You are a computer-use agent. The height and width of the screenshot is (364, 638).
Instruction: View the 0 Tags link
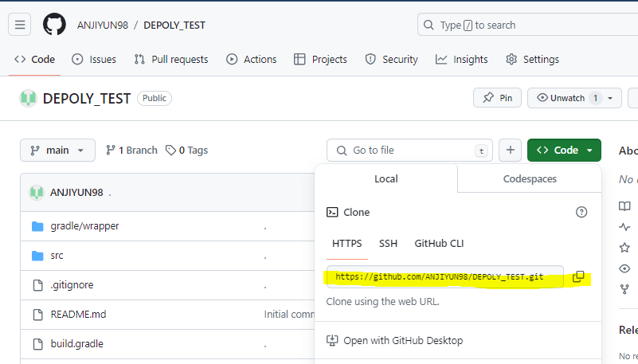186,150
